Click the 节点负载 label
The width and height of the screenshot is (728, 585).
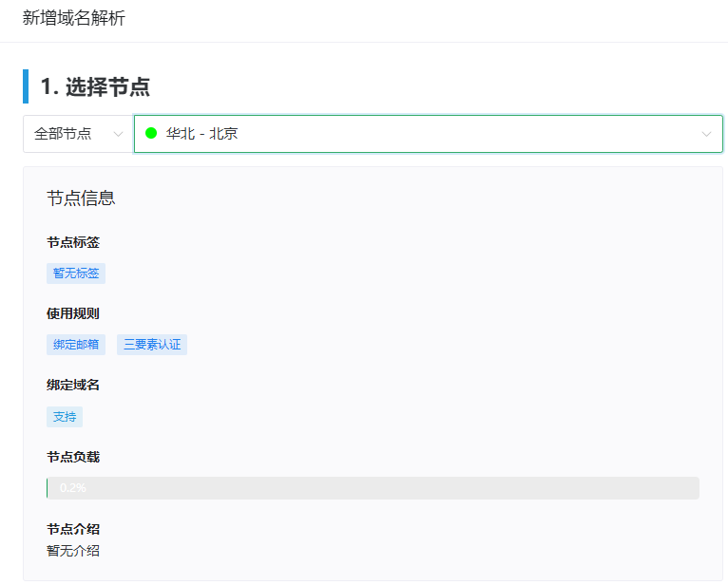point(73,457)
